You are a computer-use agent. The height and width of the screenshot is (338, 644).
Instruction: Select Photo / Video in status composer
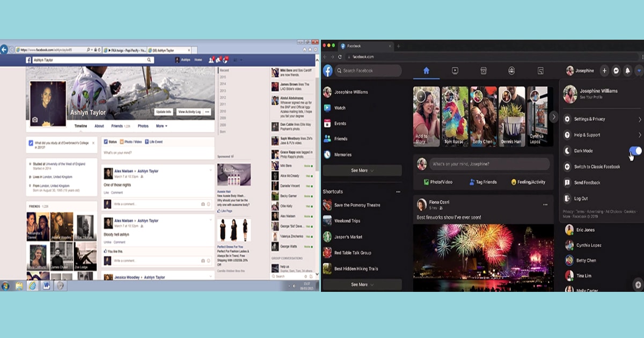click(x=131, y=142)
